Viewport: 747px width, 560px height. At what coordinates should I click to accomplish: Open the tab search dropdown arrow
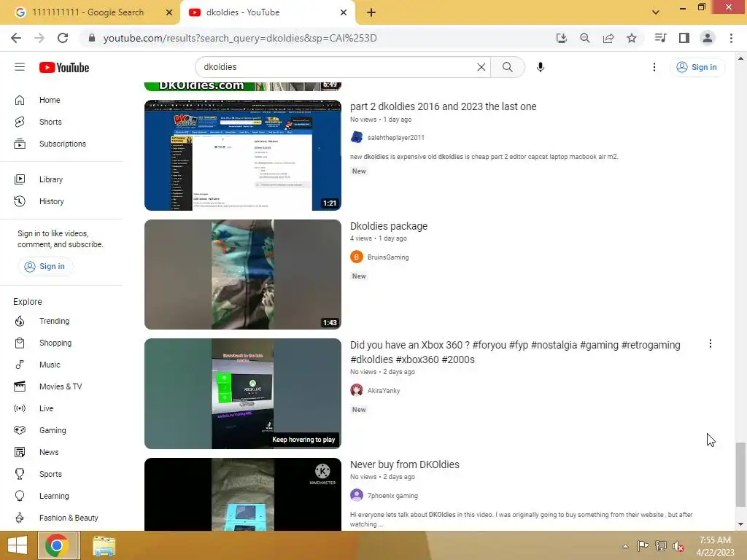click(x=656, y=12)
